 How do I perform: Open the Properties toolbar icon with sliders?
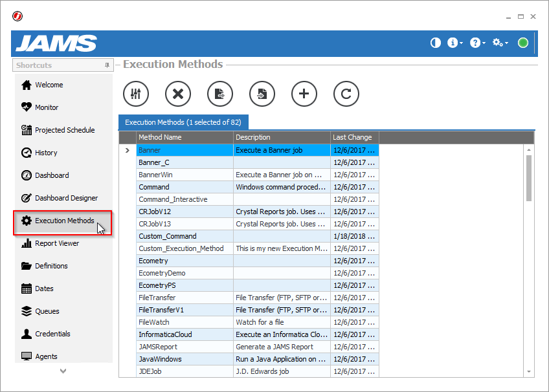click(136, 94)
